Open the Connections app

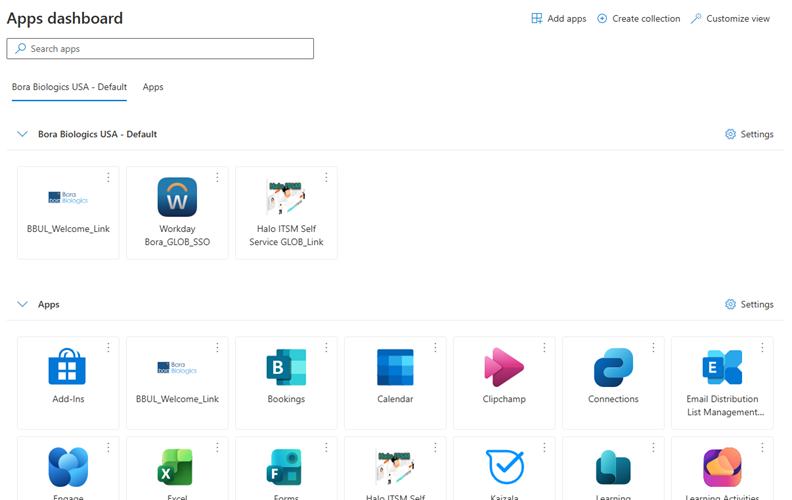[613, 383]
